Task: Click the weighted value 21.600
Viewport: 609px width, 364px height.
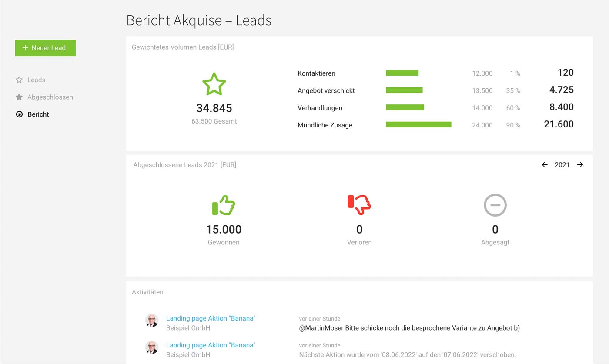Action: 559,124
